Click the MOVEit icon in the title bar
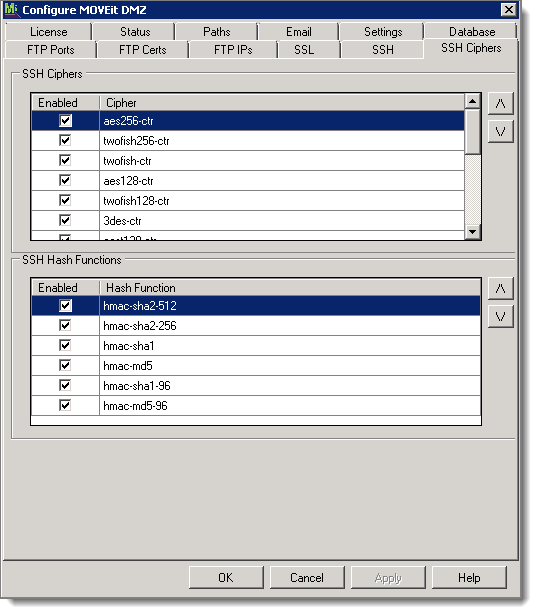 (11, 9)
